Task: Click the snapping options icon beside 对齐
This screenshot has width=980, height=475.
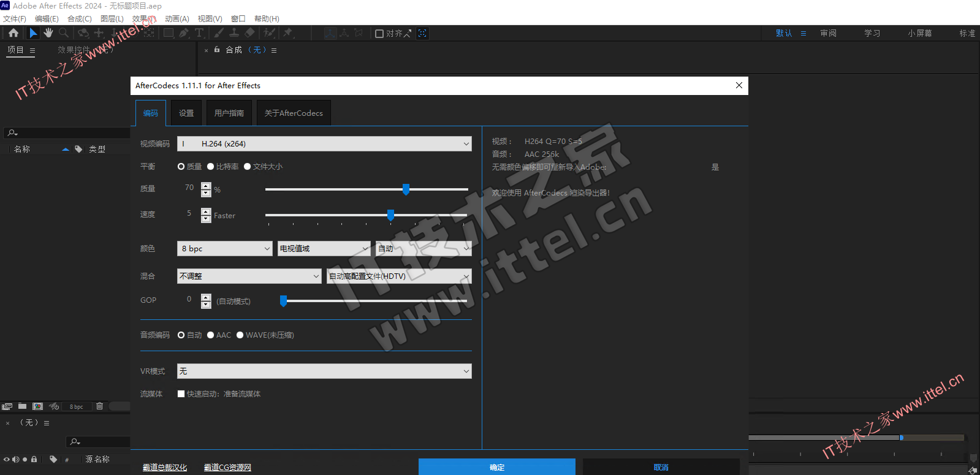Action: [x=408, y=33]
